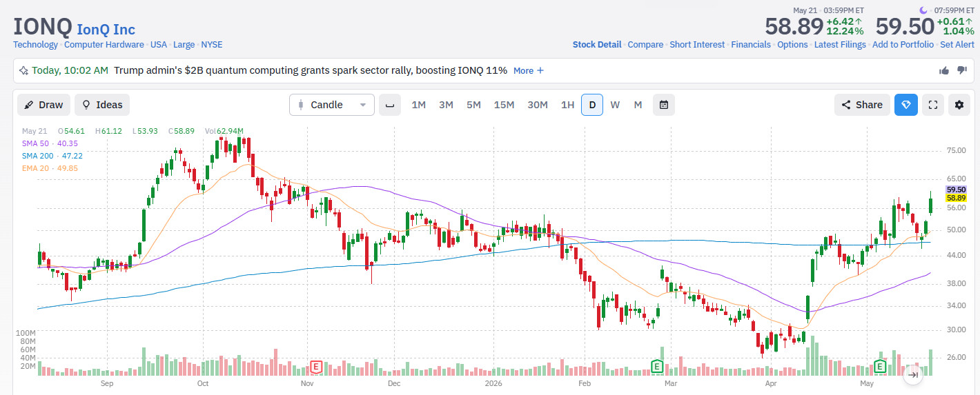Go to the Options tab
This screenshot has height=395, width=980.
pyautogui.click(x=792, y=45)
